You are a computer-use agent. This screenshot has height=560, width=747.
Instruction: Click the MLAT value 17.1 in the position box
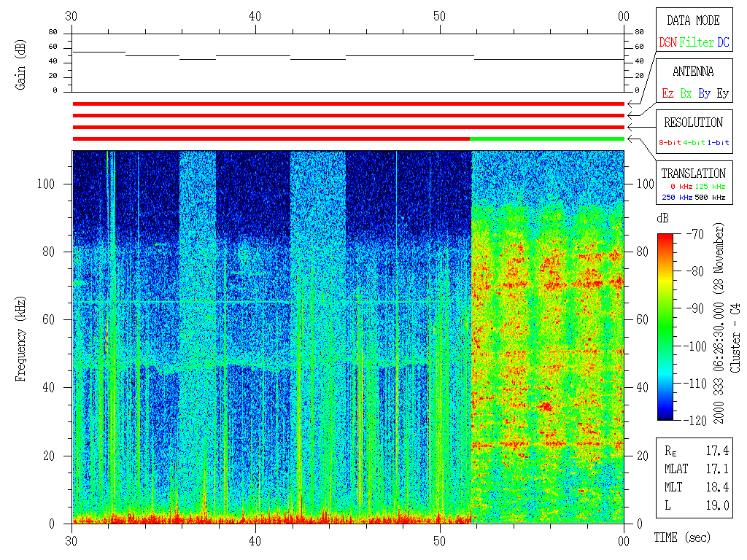[719, 469]
